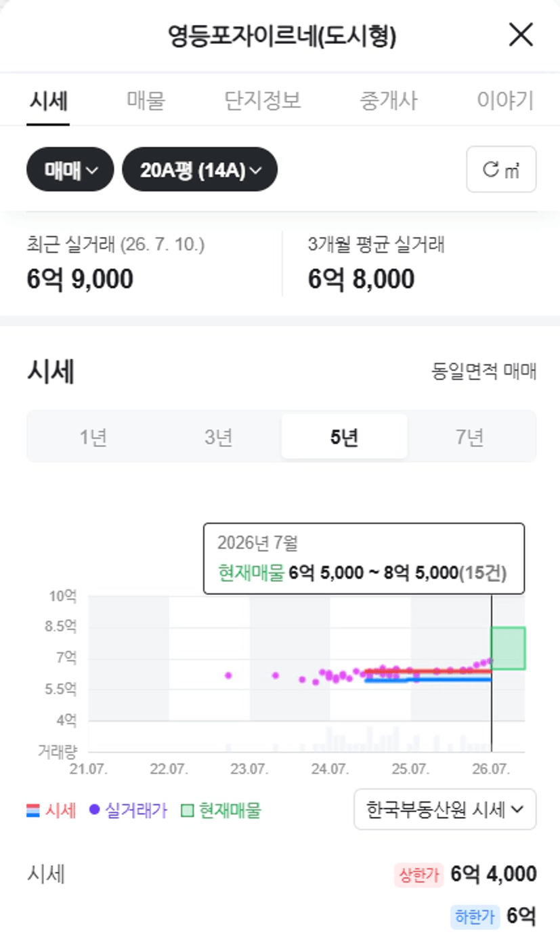Image resolution: width=560 pixels, height=945 pixels.
Task: Click the 동일면적 매매 label
Action: click(484, 371)
